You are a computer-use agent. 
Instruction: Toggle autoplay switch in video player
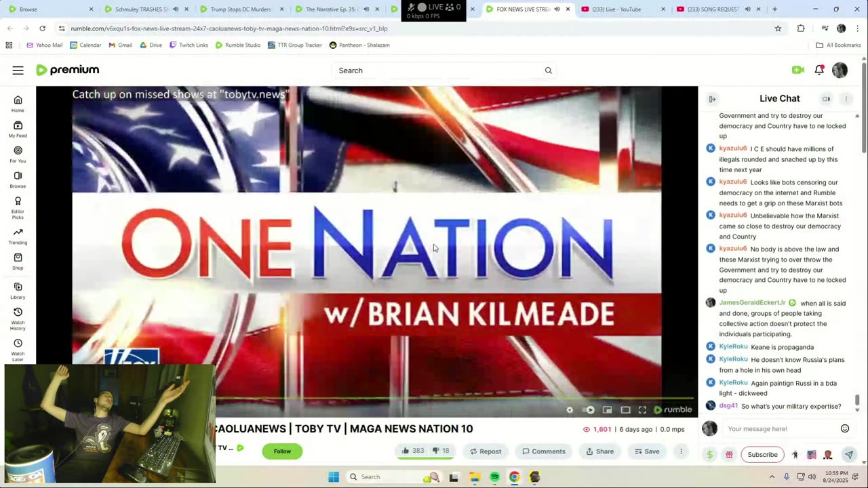[589, 410]
